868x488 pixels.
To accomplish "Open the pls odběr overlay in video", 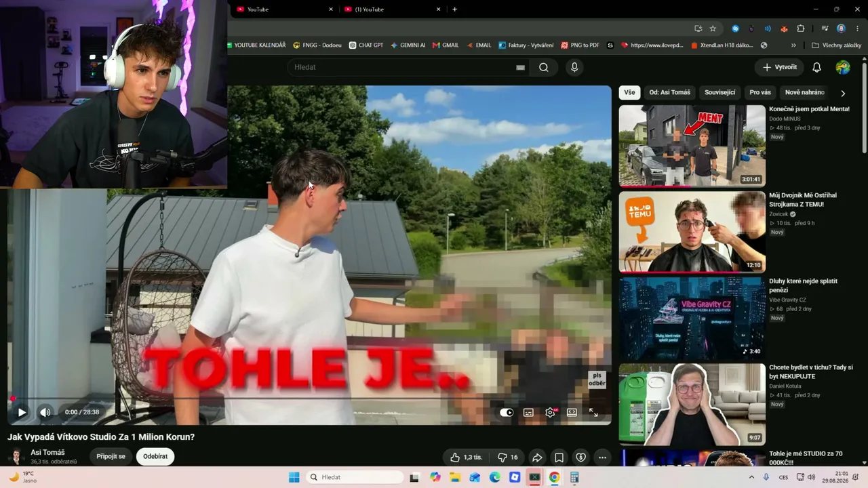I will click(597, 380).
